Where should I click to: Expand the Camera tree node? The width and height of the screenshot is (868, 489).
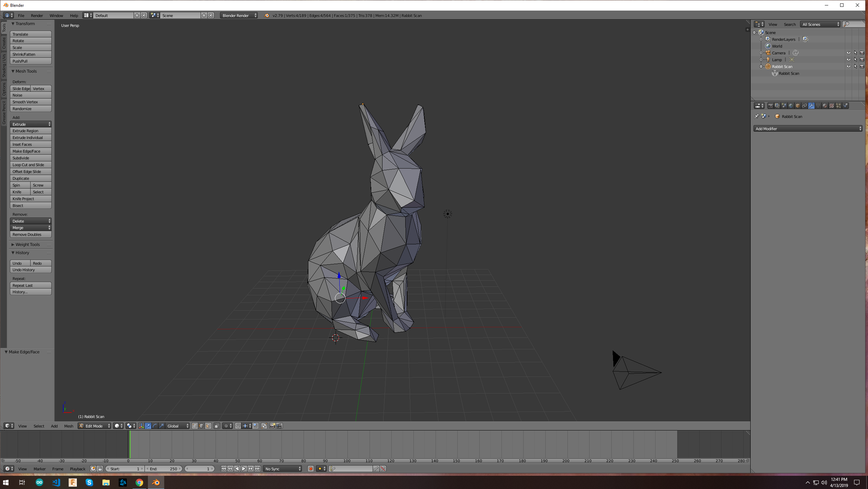[x=761, y=53]
